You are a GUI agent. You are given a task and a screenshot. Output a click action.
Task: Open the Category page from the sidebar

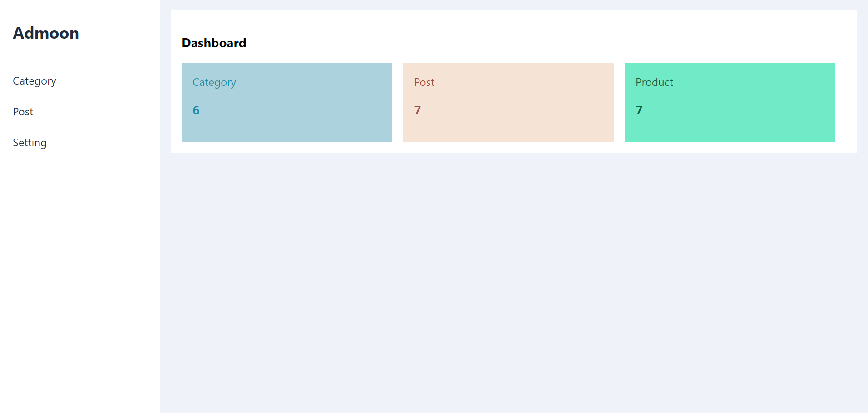pyautogui.click(x=35, y=81)
